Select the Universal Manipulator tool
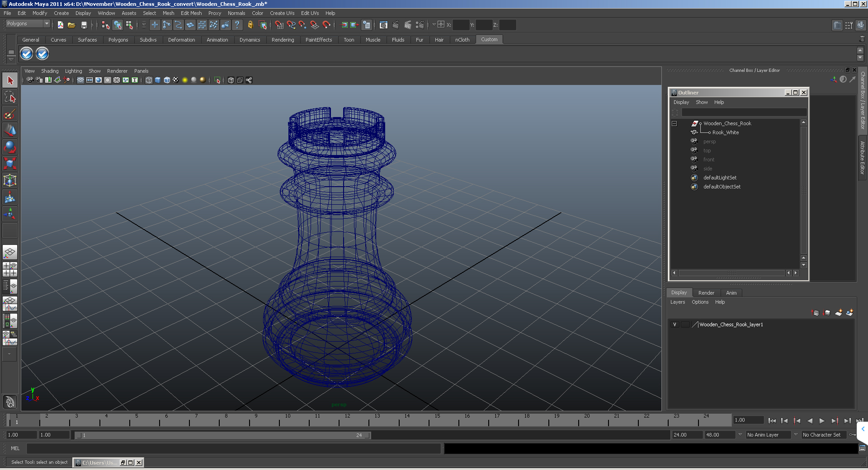The width and height of the screenshot is (868, 470). [10, 181]
